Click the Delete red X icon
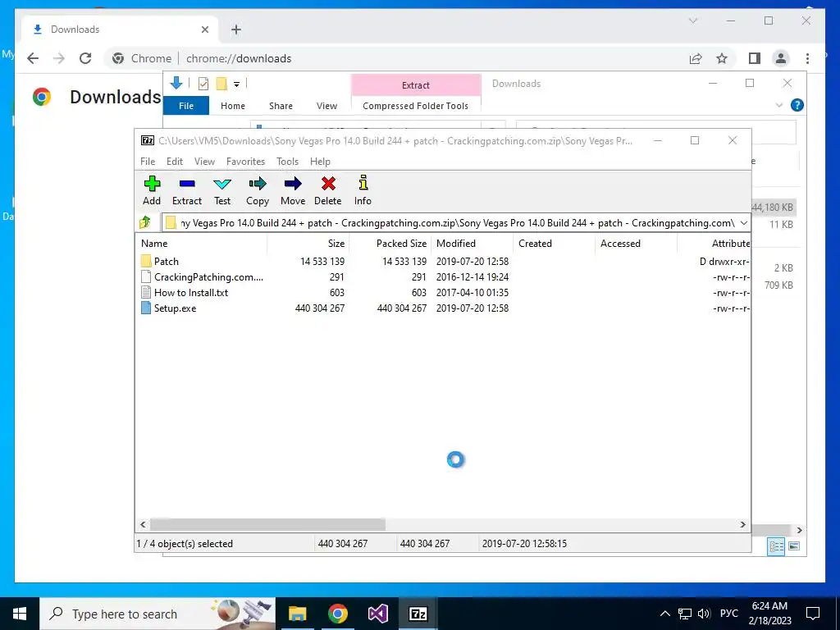The width and height of the screenshot is (840, 630). (328, 184)
